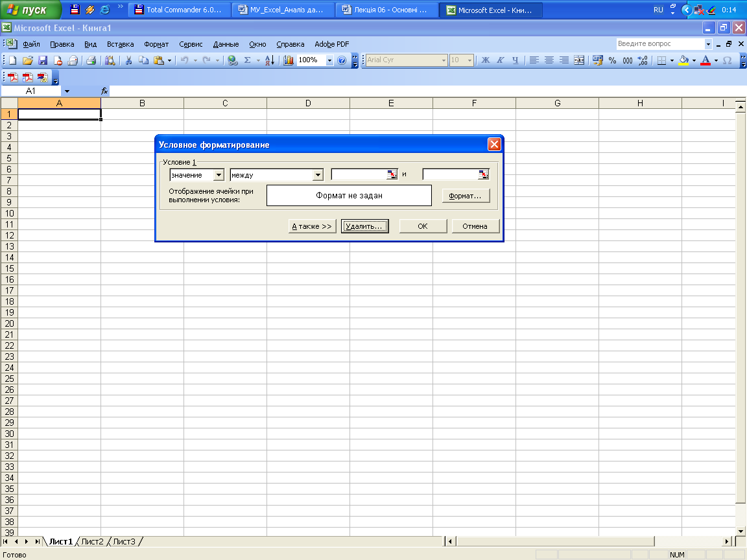Image resolution: width=747 pixels, height=560 pixels.
Task: Click the yellow Fill Color bucket
Action: [683, 60]
